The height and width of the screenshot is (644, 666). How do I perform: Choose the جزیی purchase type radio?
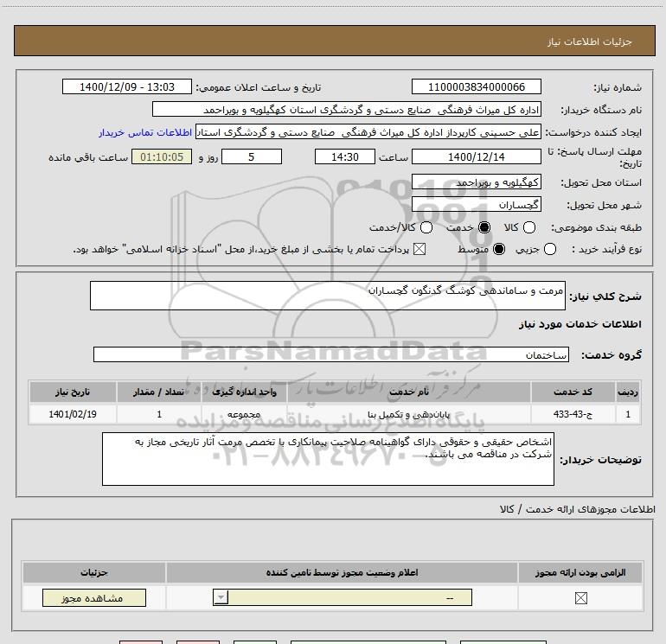tap(549, 249)
